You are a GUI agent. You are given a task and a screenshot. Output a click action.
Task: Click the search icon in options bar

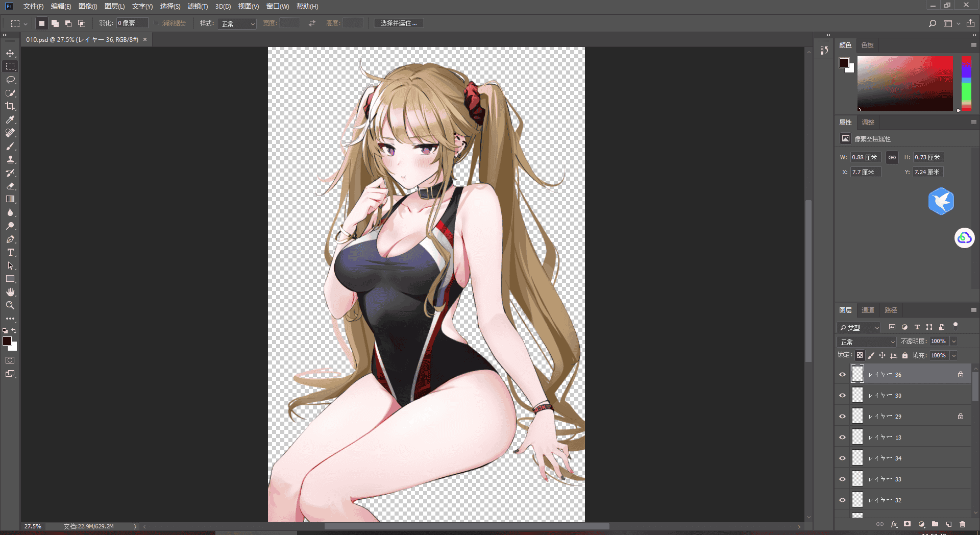pyautogui.click(x=932, y=23)
